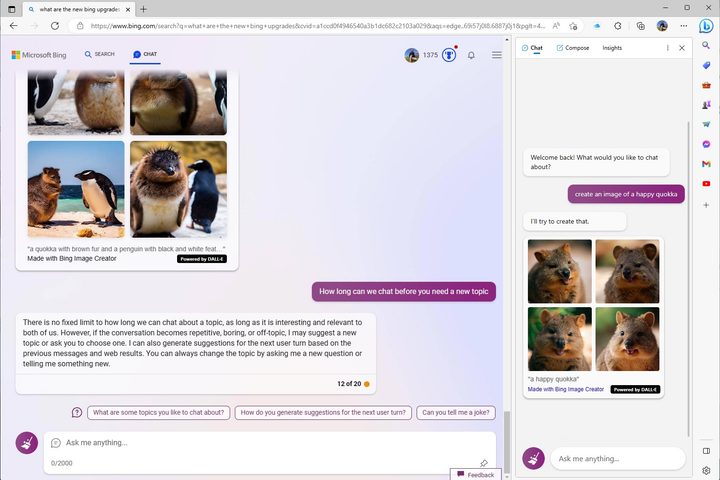The image size is (720, 480).
Task: Click the suggestions help question mark icon
Action: [77, 412]
